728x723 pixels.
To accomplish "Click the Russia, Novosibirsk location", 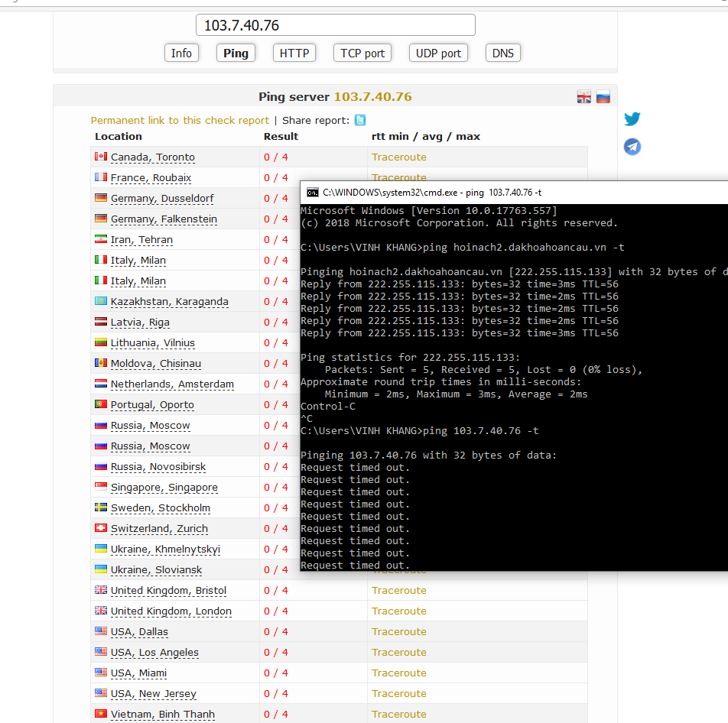I will (158, 467).
